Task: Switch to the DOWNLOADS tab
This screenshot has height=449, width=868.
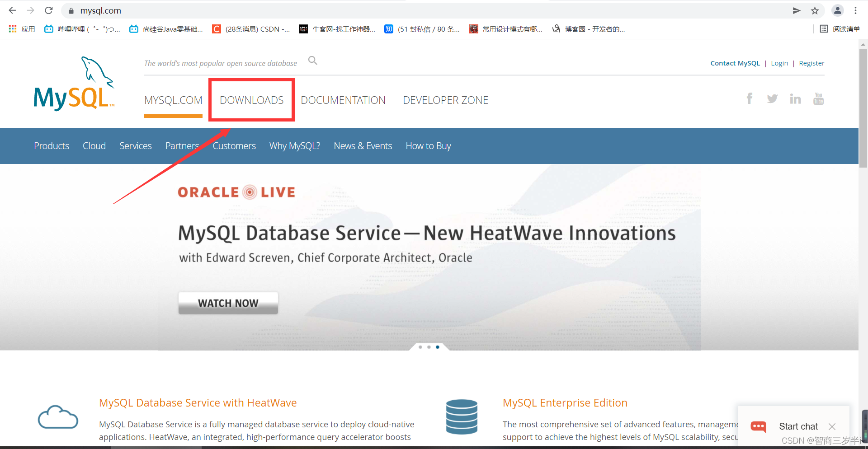Action: 251,100
